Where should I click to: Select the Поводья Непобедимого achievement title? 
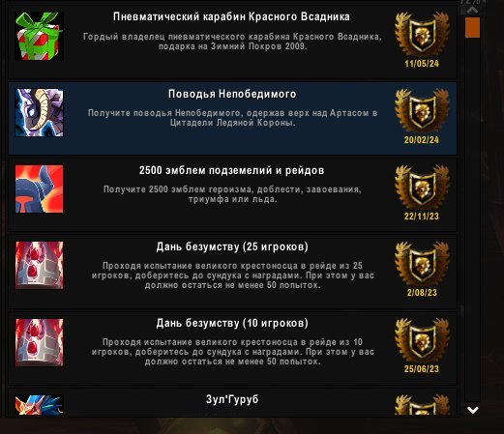pos(232,94)
